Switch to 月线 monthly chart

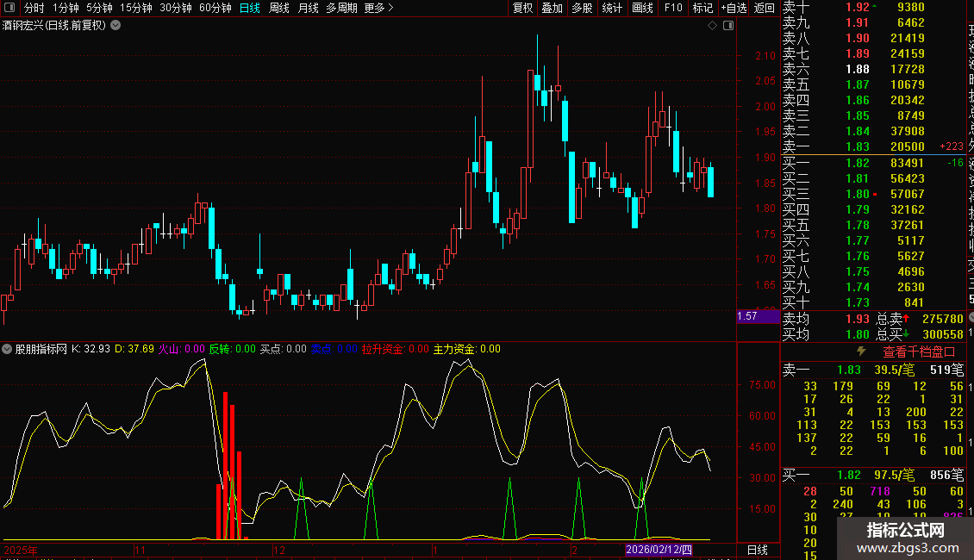coord(308,8)
